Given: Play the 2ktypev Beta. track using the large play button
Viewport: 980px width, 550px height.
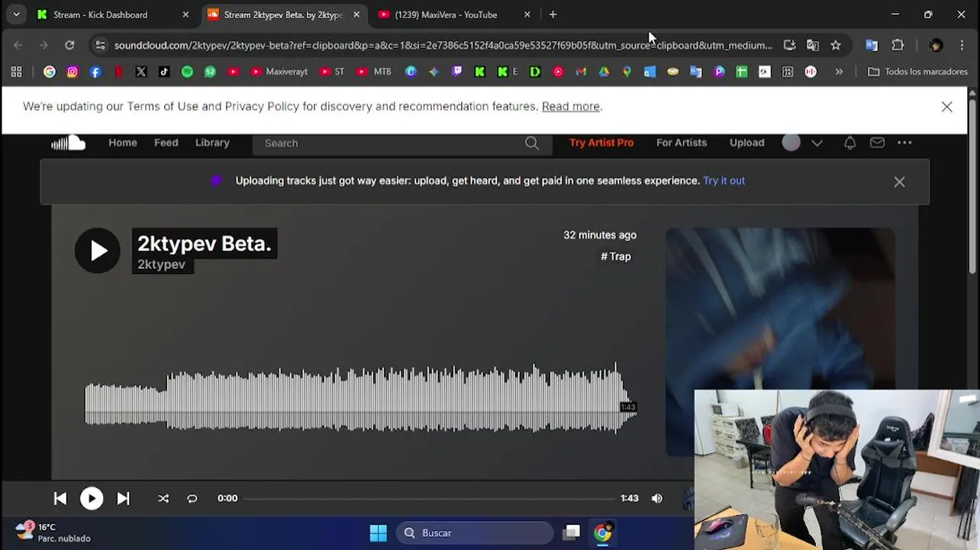Looking at the screenshot, I should click(x=98, y=250).
